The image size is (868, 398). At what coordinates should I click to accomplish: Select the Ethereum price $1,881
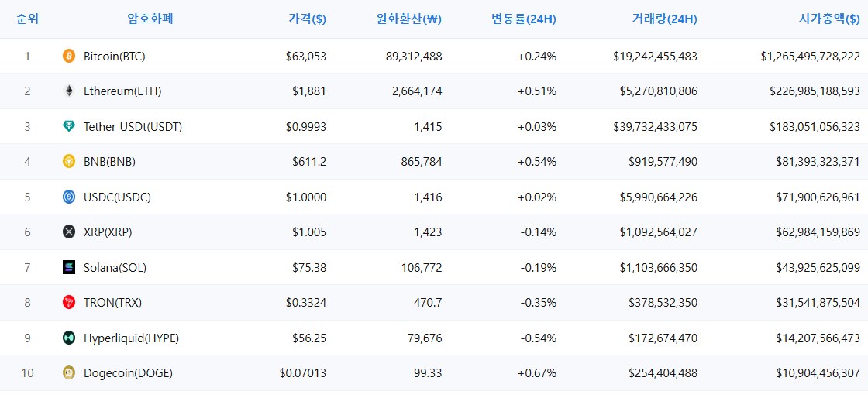coord(309,91)
